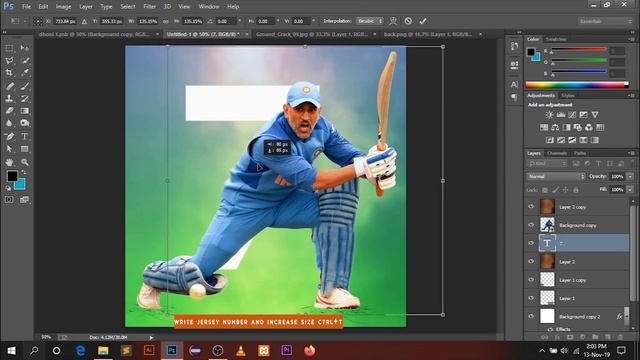Open the Layer menu

[86, 7]
